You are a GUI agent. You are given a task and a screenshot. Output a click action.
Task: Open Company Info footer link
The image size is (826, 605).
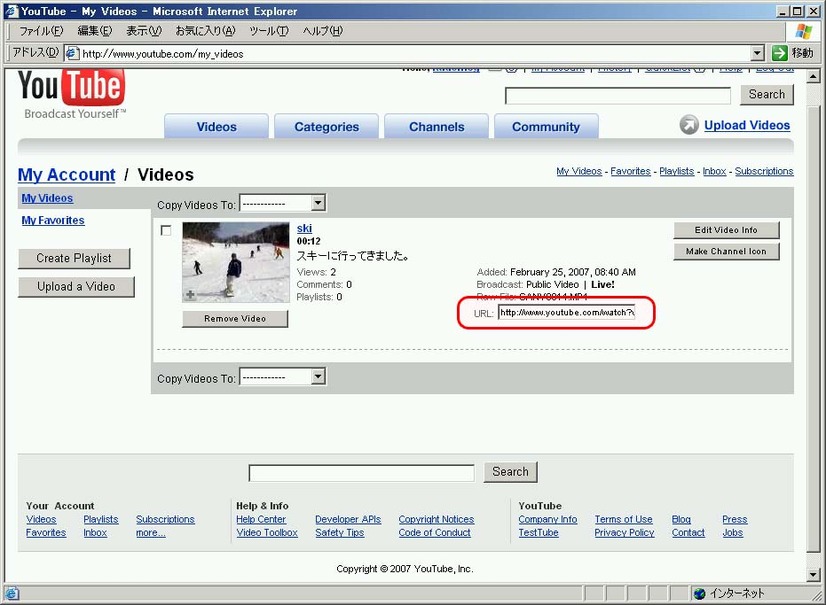[548, 519]
